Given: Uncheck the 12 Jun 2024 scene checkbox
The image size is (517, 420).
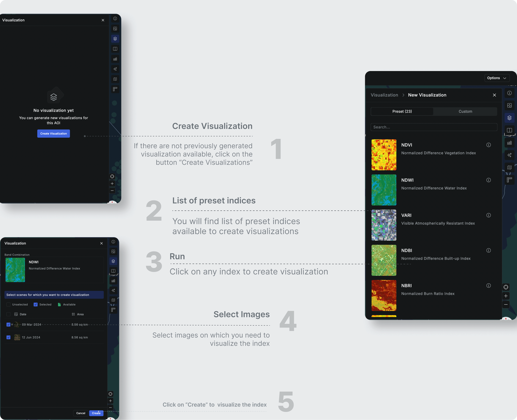Looking at the screenshot, I should tap(8, 337).
